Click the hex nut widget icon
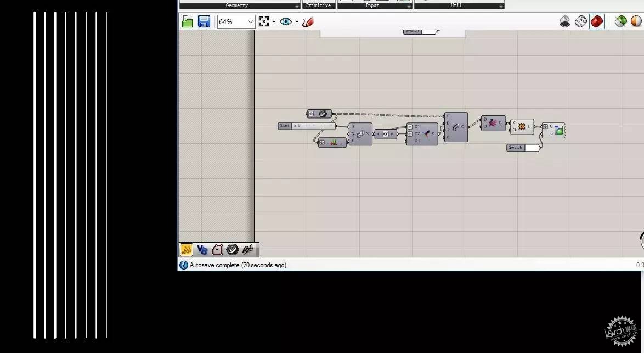 click(x=232, y=249)
